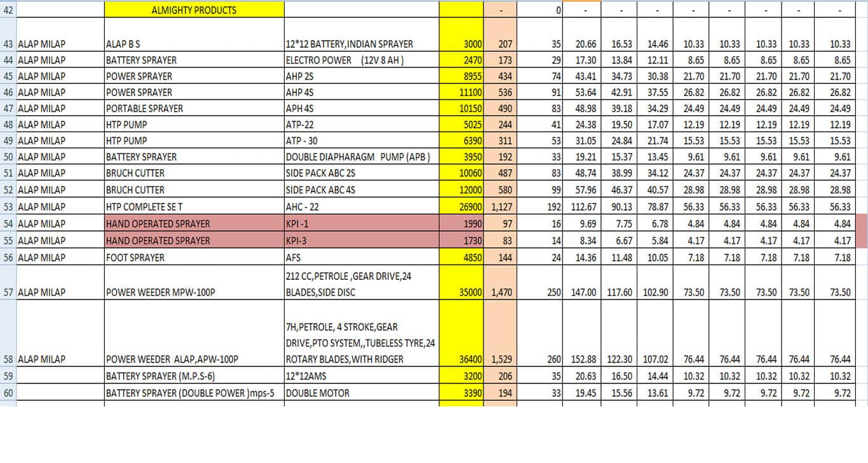Click DOUBLE MOTOR description cell
The height and width of the screenshot is (463, 868).
pos(362,393)
